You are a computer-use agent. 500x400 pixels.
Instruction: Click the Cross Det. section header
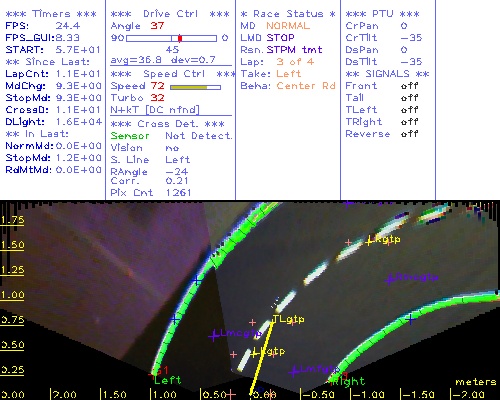click(168, 124)
